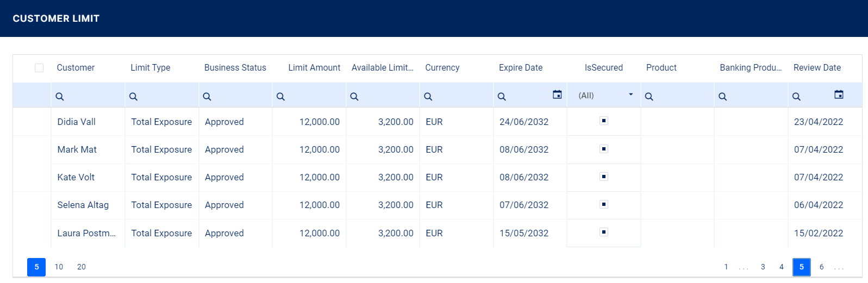The width and height of the screenshot is (868, 283).
Task: Jump to page 1
Action: (726, 267)
